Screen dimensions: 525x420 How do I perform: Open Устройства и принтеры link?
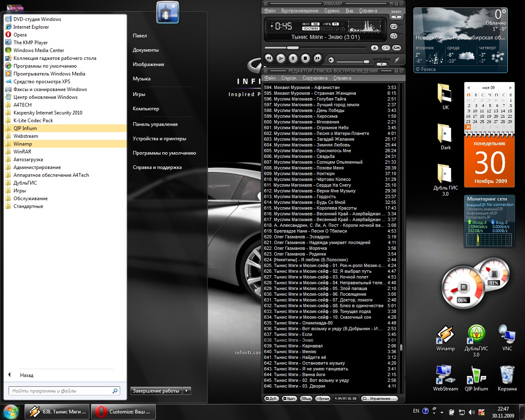tap(160, 139)
